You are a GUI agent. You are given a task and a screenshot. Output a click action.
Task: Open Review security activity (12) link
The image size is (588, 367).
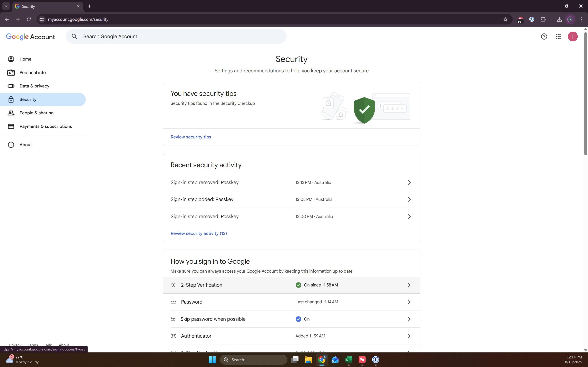[198, 233]
